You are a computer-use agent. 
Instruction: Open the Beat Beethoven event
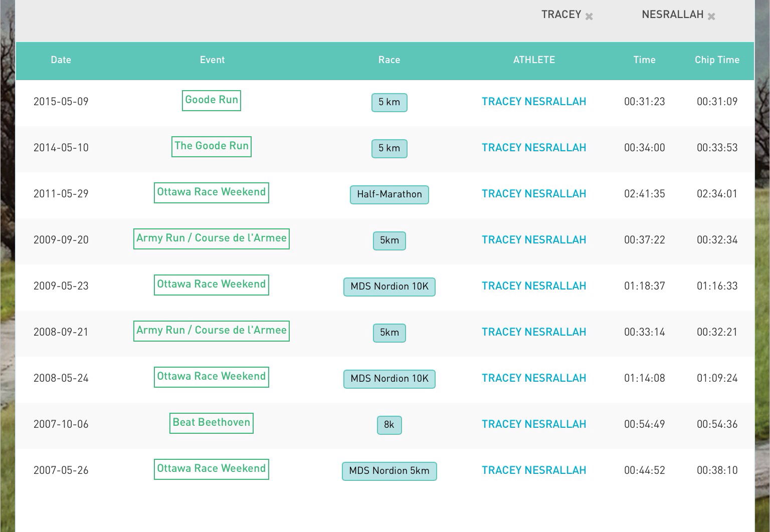(x=211, y=423)
